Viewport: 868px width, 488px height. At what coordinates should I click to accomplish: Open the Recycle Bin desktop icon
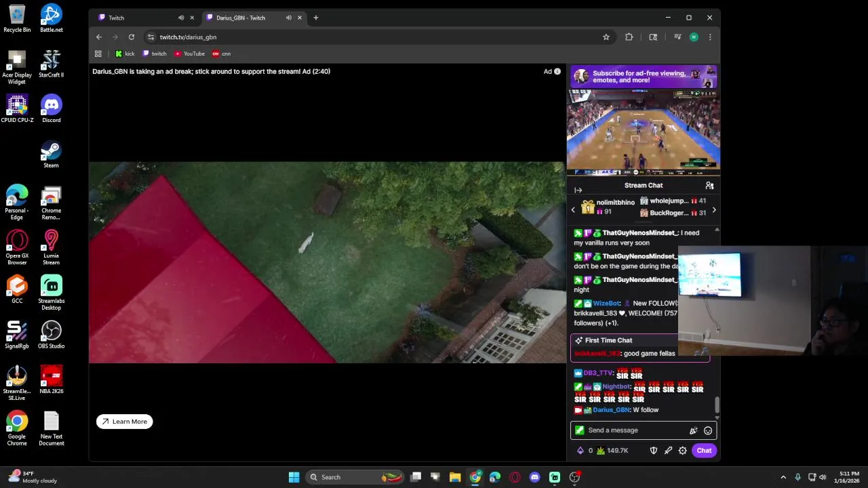tap(17, 18)
